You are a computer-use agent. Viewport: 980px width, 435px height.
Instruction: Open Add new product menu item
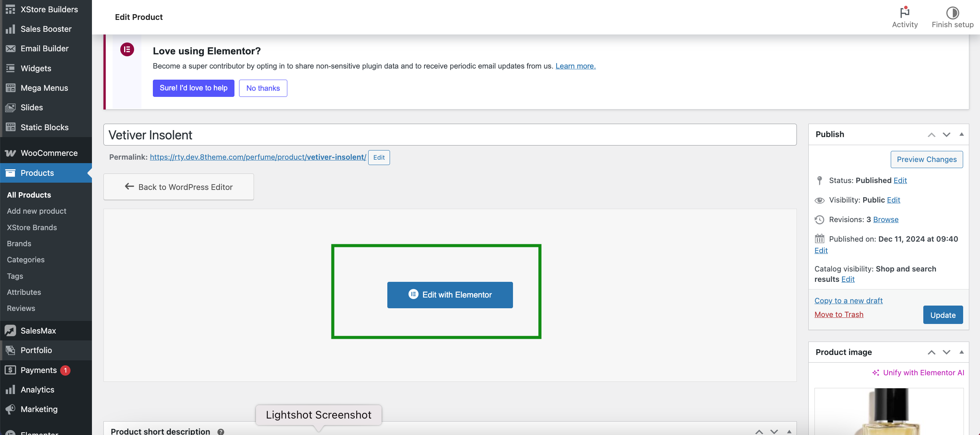pyautogui.click(x=37, y=211)
